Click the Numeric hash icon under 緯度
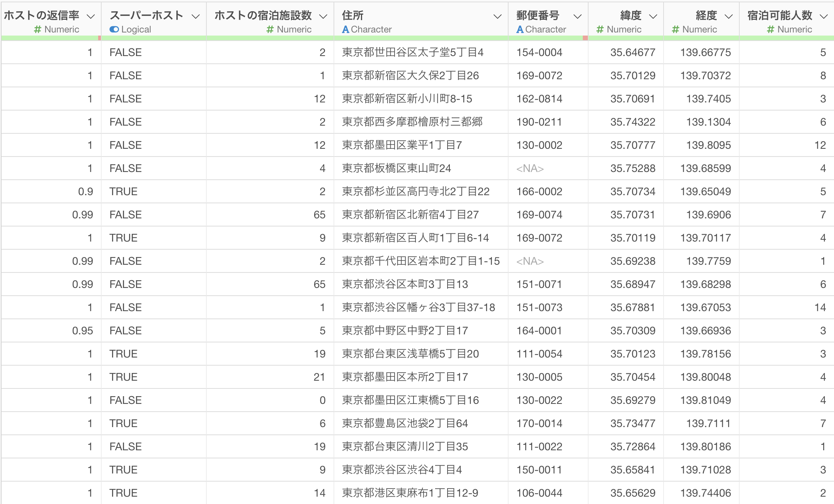This screenshot has height=504, width=834. point(600,29)
